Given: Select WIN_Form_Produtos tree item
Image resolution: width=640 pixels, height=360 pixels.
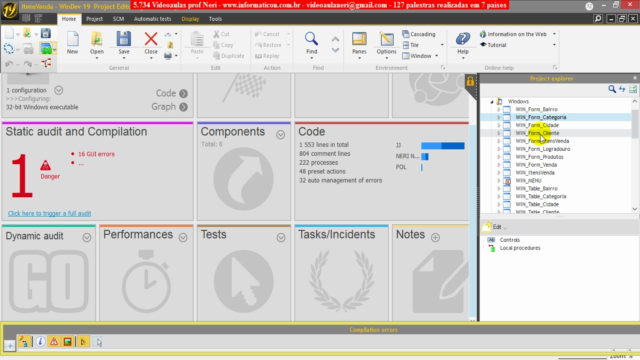Looking at the screenshot, I should 539,157.
